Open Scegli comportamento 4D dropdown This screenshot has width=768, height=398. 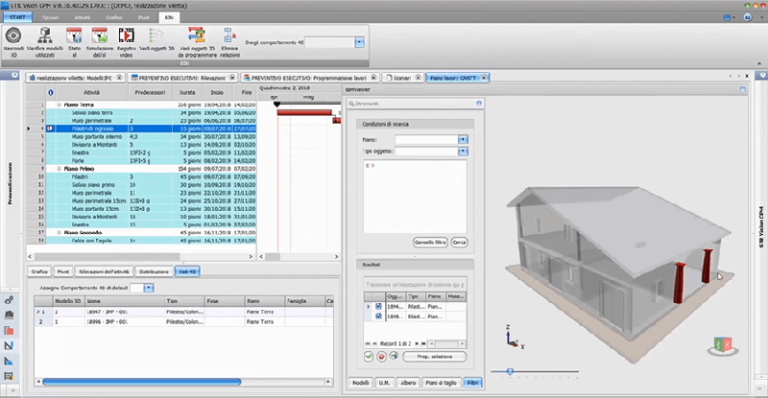(x=360, y=43)
